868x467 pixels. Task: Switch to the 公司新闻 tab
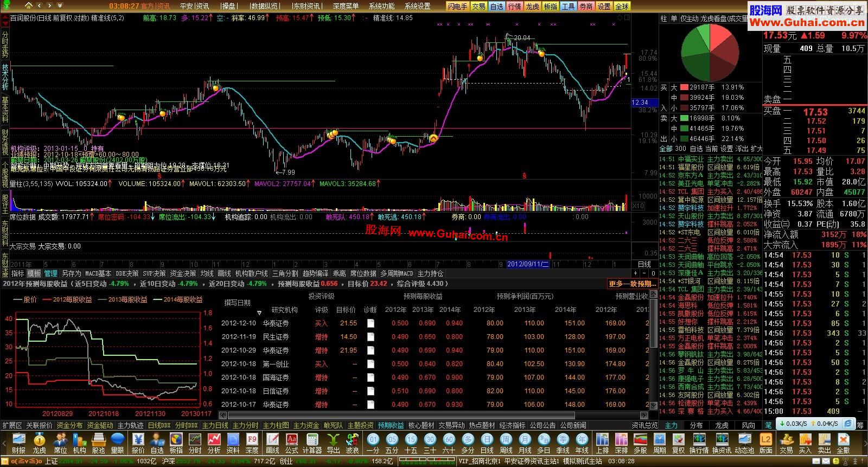(x=573, y=425)
